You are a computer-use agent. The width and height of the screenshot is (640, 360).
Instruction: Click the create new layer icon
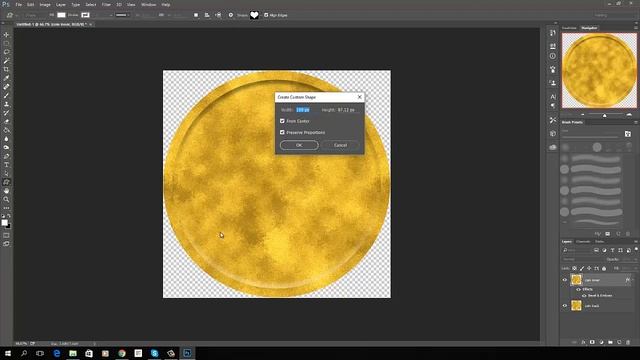point(619,342)
